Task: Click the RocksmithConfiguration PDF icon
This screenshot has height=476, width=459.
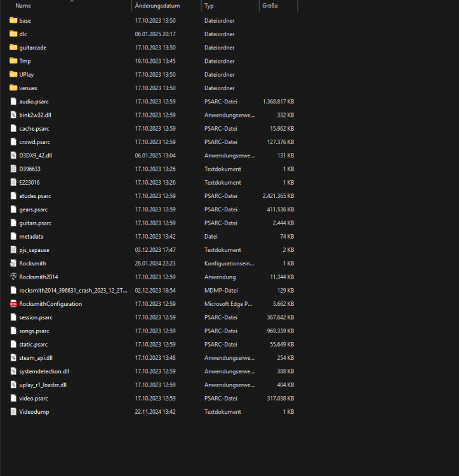Action: tap(13, 303)
